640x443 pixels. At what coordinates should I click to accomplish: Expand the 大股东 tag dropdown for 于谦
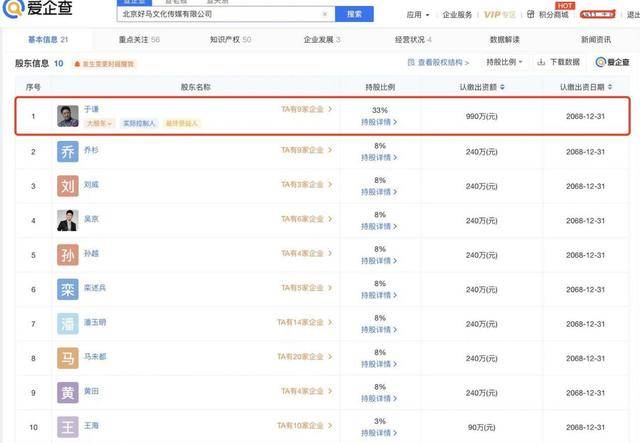click(99, 123)
